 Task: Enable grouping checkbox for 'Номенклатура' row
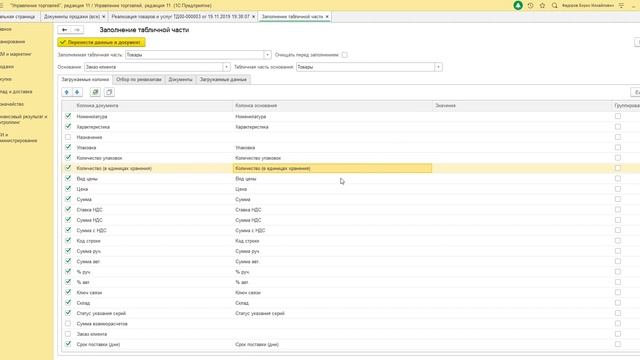[x=618, y=116]
